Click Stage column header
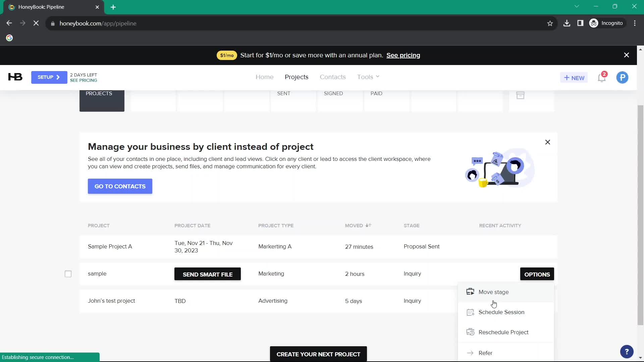644x362 pixels. (412, 226)
